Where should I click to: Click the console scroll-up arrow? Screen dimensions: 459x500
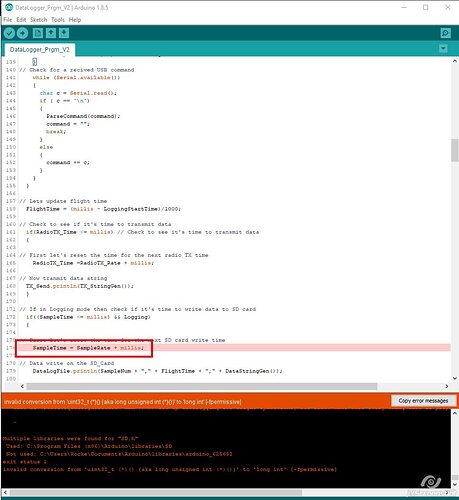pos(455,413)
